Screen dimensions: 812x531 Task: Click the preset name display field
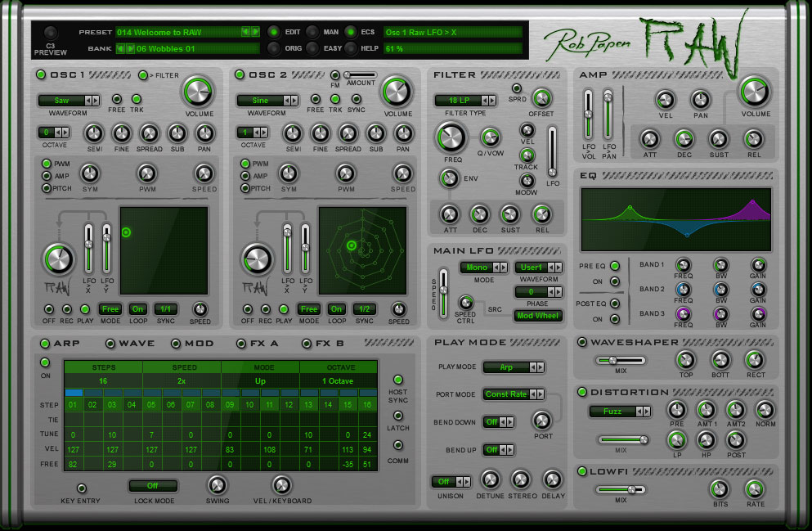177,32
